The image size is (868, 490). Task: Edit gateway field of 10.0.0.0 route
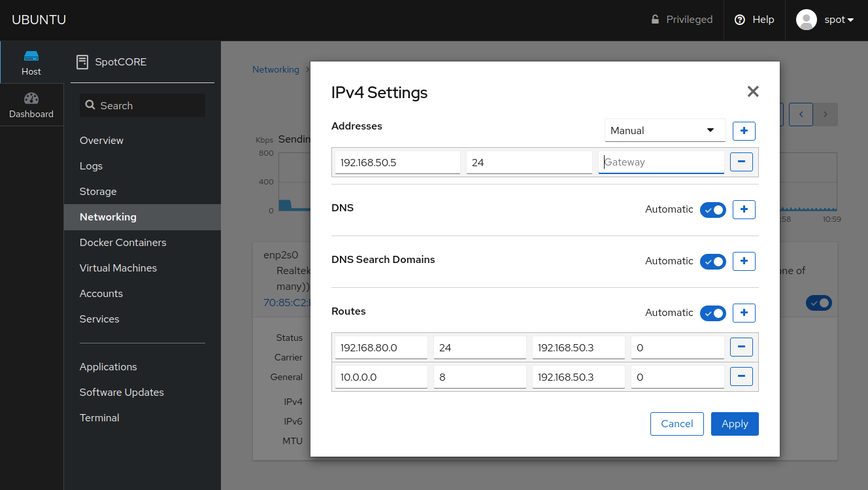point(578,377)
